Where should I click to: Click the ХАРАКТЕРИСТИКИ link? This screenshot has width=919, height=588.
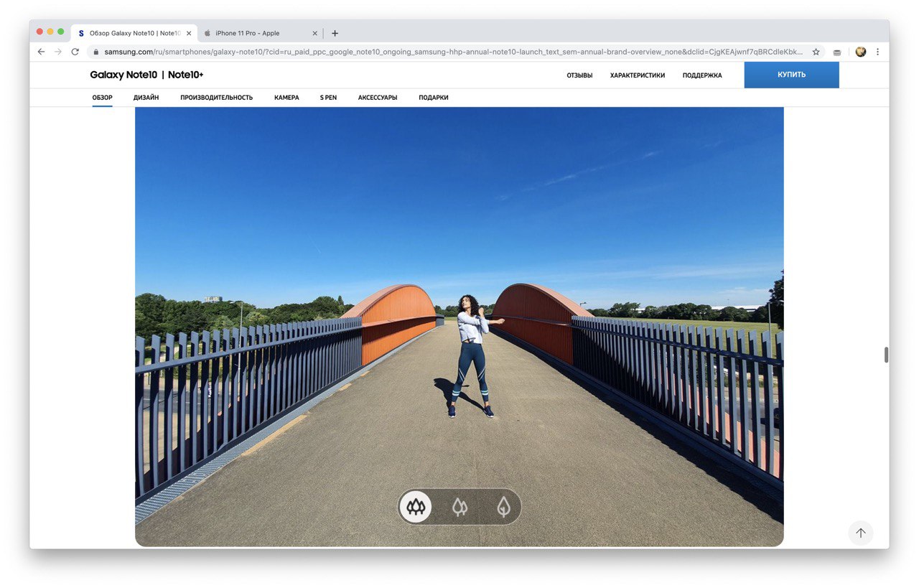click(638, 75)
